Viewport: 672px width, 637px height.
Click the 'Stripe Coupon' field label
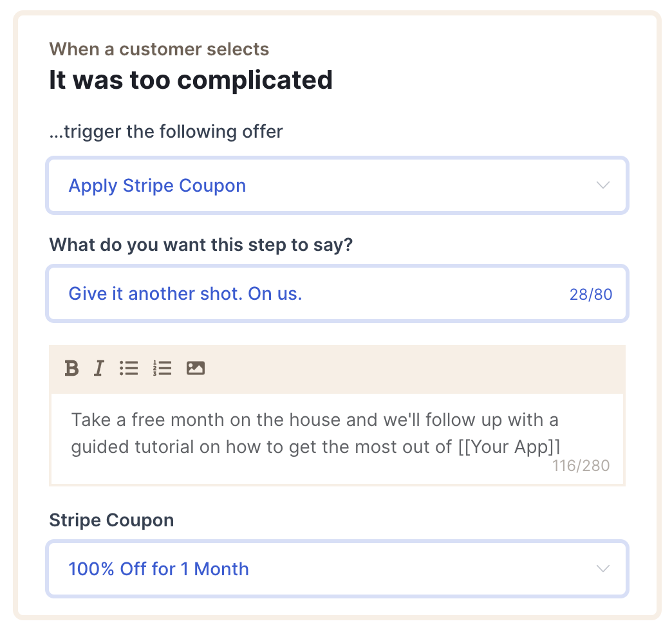tap(111, 520)
